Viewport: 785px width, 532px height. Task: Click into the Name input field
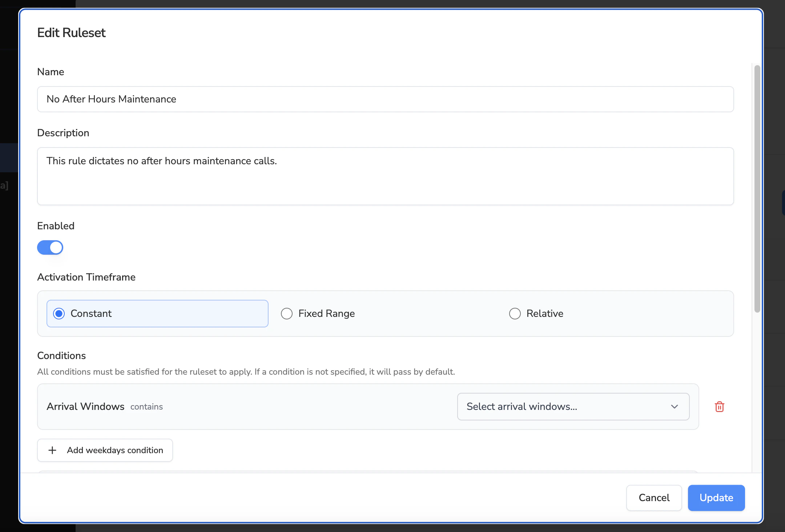tap(385, 99)
